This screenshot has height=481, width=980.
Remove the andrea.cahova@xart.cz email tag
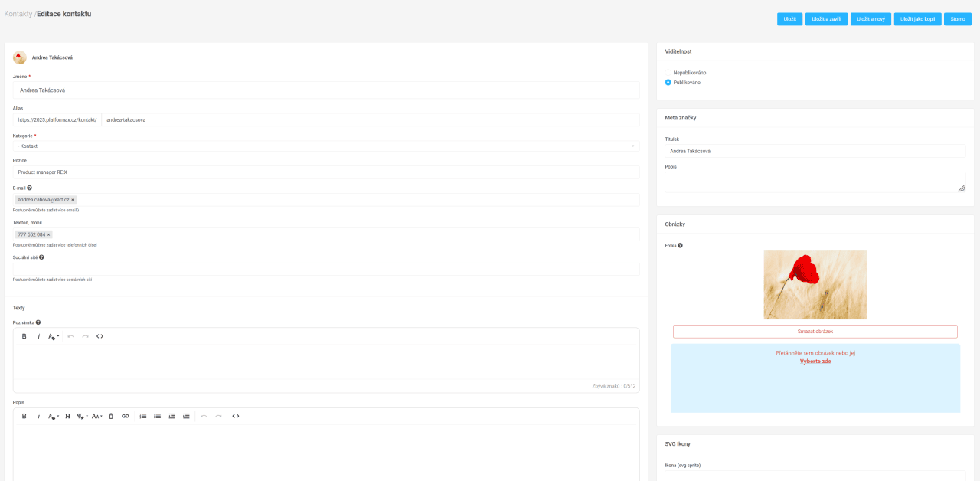click(73, 200)
